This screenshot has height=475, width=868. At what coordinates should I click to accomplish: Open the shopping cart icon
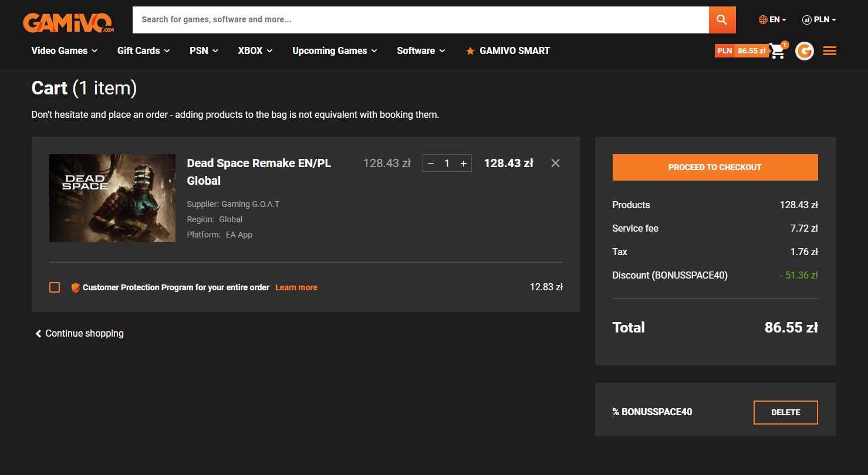point(777,51)
